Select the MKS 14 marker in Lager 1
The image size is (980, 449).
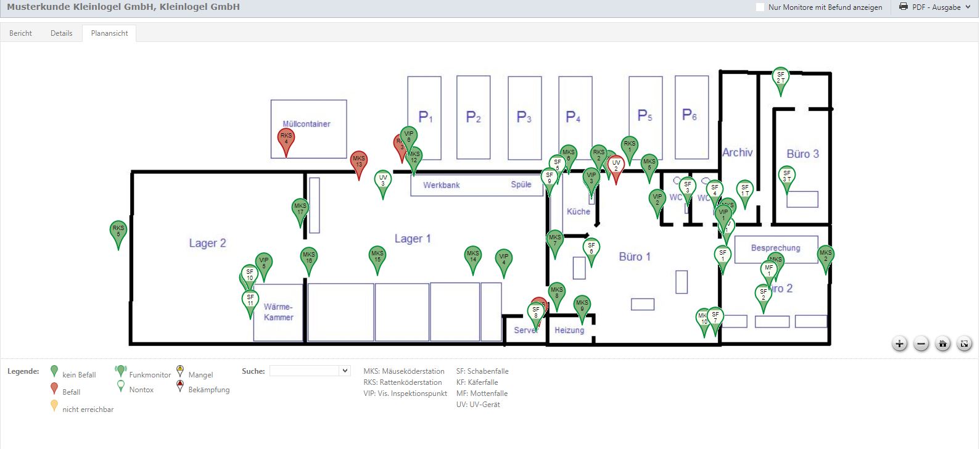pyautogui.click(x=473, y=257)
